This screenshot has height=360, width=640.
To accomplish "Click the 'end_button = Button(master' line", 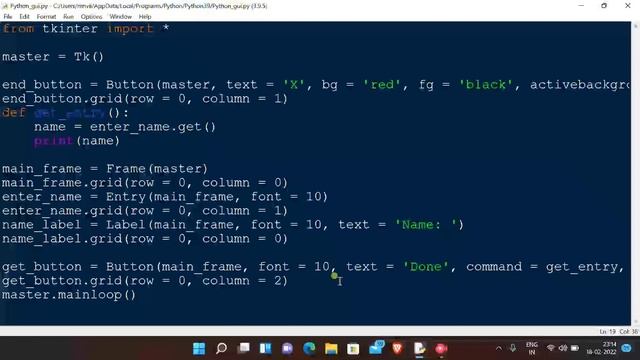I will click(316, 85).
